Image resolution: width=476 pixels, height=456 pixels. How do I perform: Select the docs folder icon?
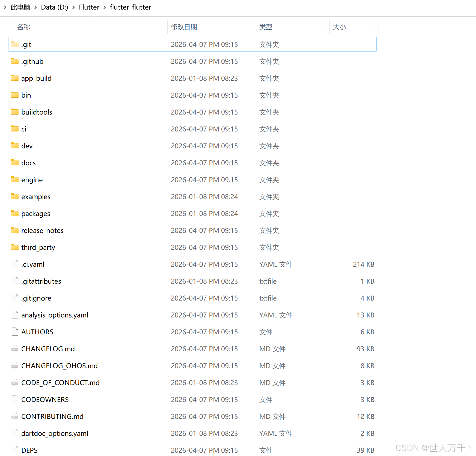coord(15,163)
